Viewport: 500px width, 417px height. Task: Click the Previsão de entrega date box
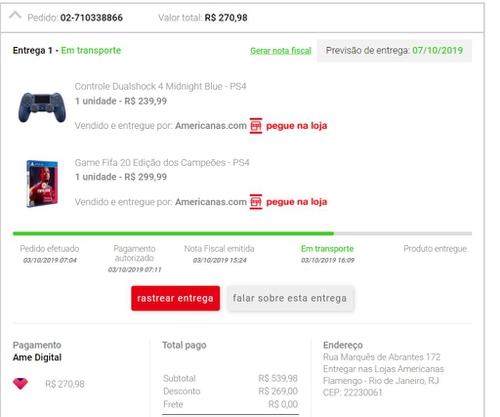(394, 51)
